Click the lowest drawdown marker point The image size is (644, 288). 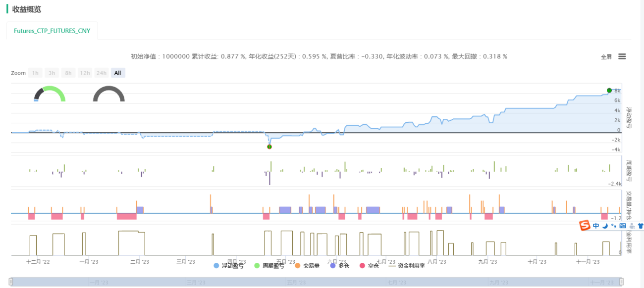[269, 146]
